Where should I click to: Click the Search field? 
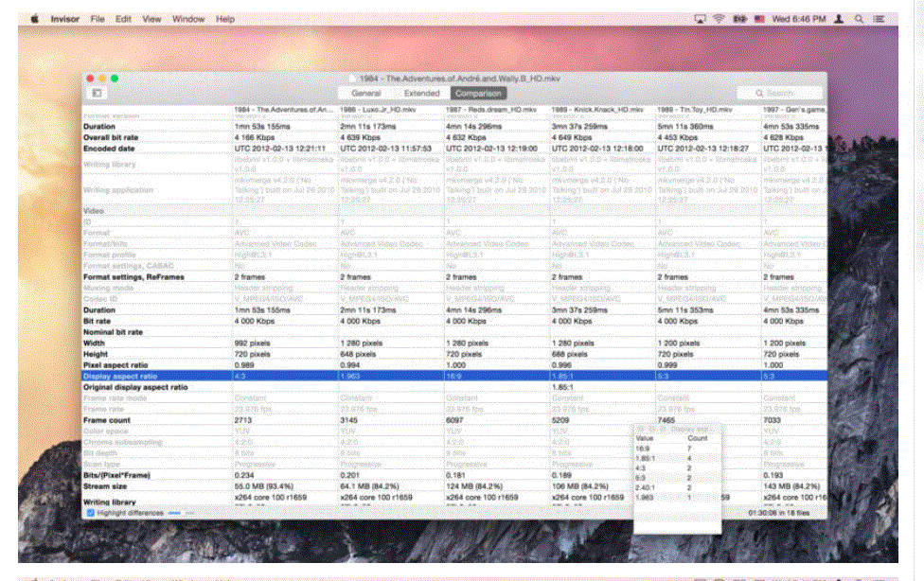pyautogui.click(x=780, y=93)
